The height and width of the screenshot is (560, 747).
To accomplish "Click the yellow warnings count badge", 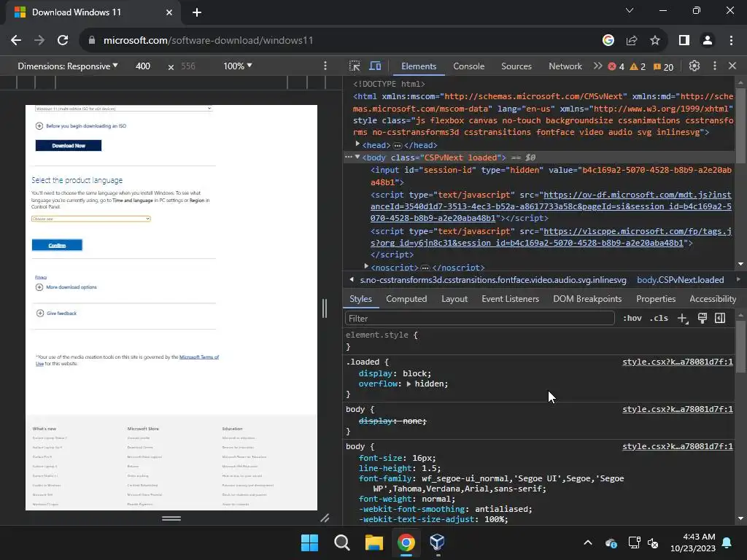I will coord(638,66).
